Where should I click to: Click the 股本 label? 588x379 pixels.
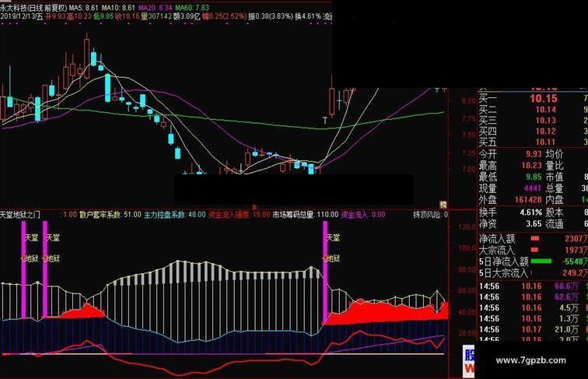coord(555,212)
